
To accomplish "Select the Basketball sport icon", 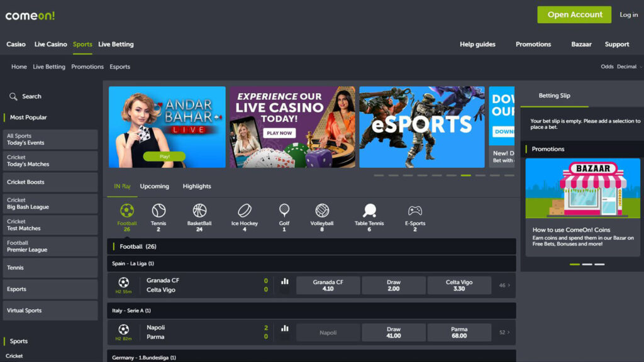I will tap(199, 211).
